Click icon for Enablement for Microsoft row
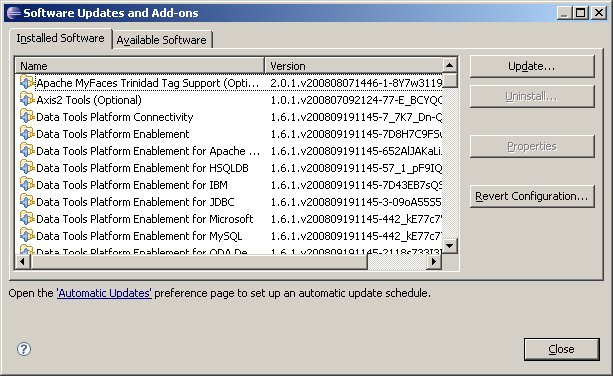Viewport: 613px width, 376px height. click(27, 218)
